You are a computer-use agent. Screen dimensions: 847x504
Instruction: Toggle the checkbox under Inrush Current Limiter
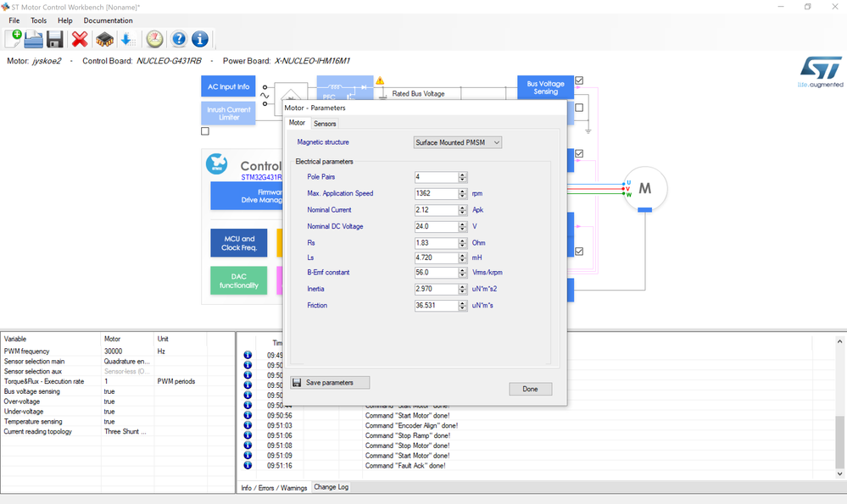coord(205,131)
